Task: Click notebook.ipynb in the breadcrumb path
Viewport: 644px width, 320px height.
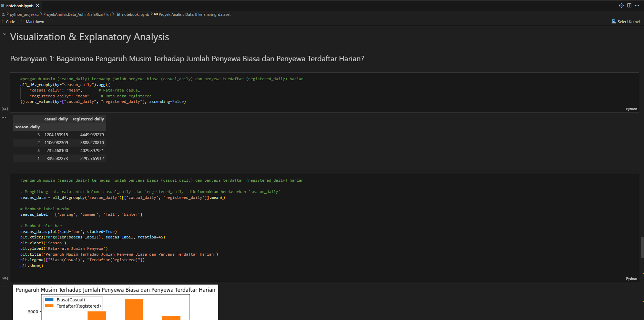Action: click(x=135, y=14)
